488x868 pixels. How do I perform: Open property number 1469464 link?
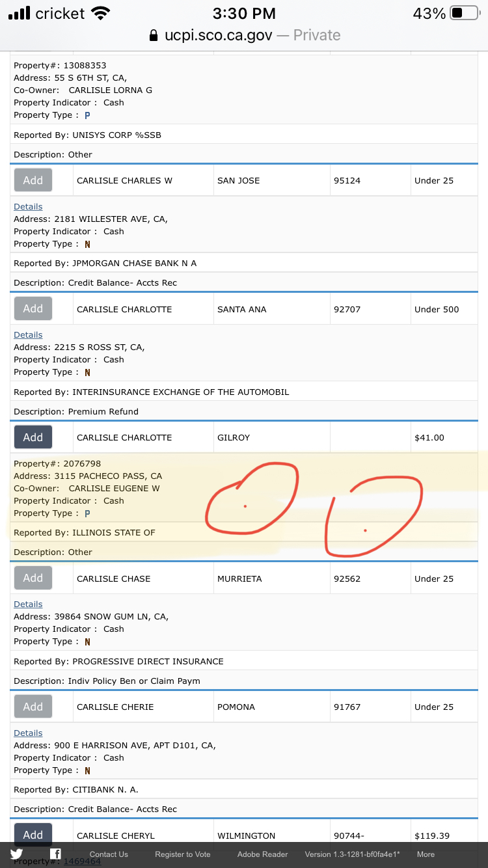[82, 861]
